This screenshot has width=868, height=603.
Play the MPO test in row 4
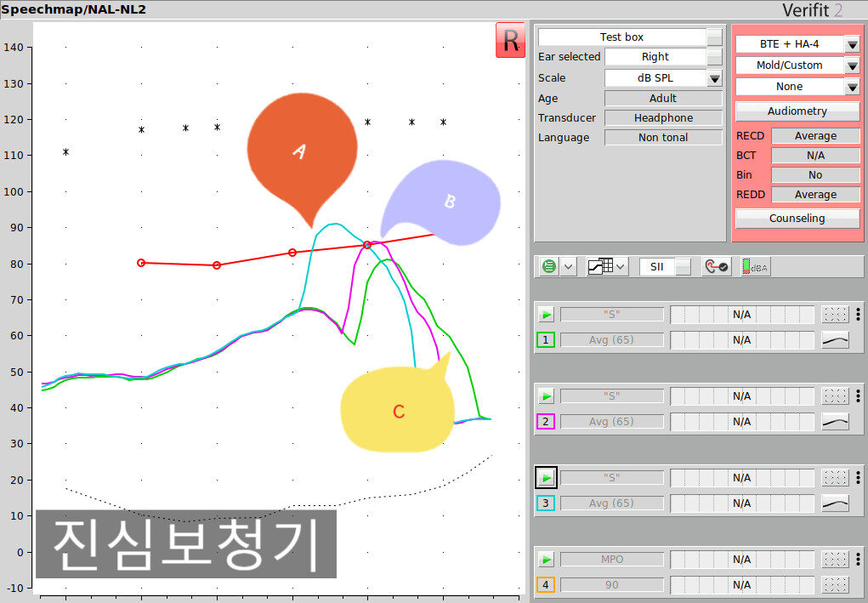[546, 560]
